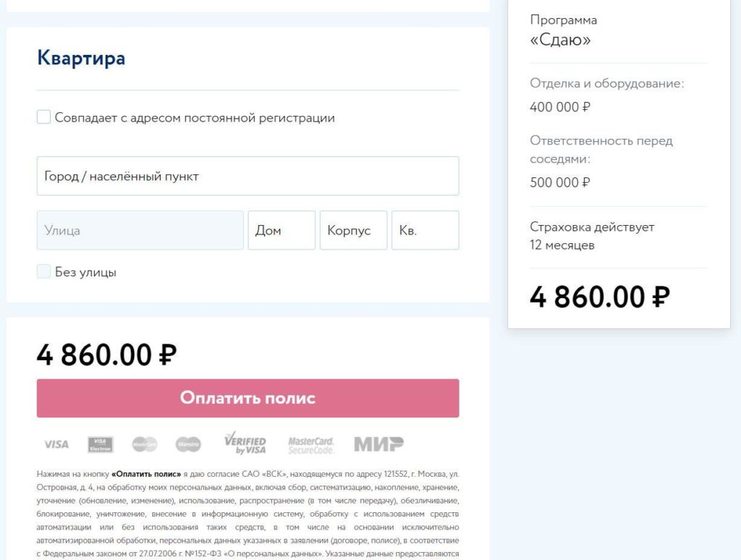Check 'Совпадает с адресом постоянной регистрации' box
Image resolution: width=741 pixels, height=560 pixels.
[x=43, y=116]
